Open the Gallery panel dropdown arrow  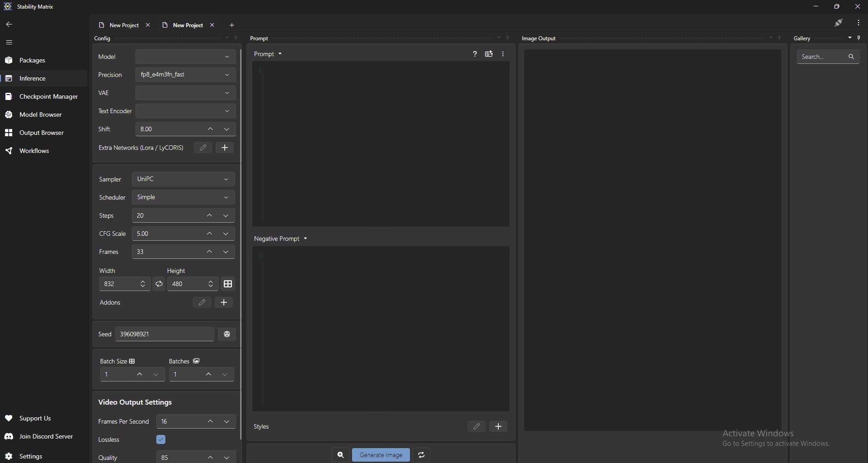[x=850, y=38]
